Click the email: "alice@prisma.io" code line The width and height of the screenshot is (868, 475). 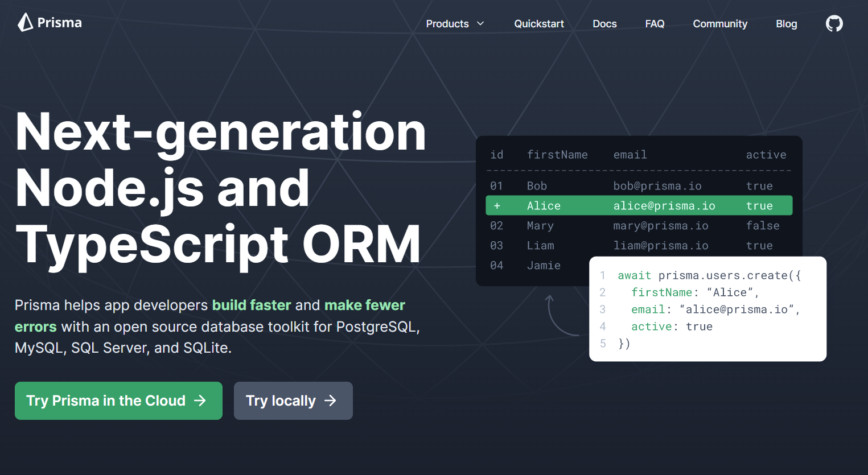[x=715, y=309]
